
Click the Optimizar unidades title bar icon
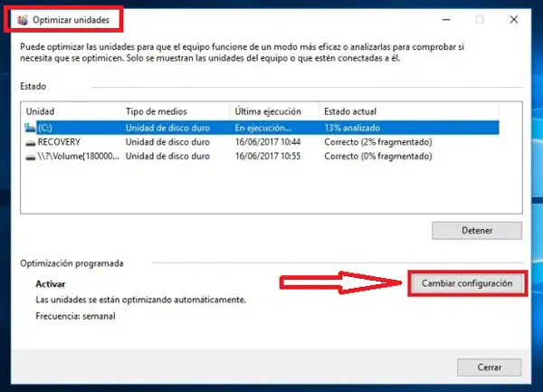click(23, 20)
